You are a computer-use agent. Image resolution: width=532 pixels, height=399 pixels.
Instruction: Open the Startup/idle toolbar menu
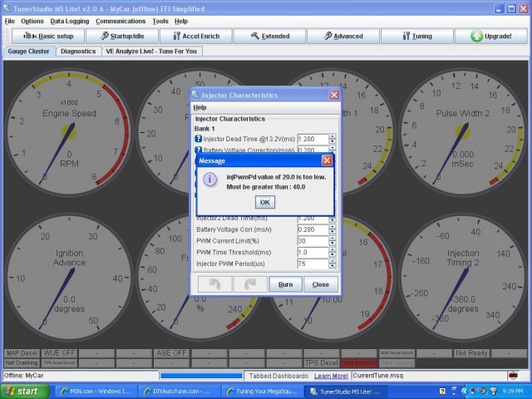(121, 37)
